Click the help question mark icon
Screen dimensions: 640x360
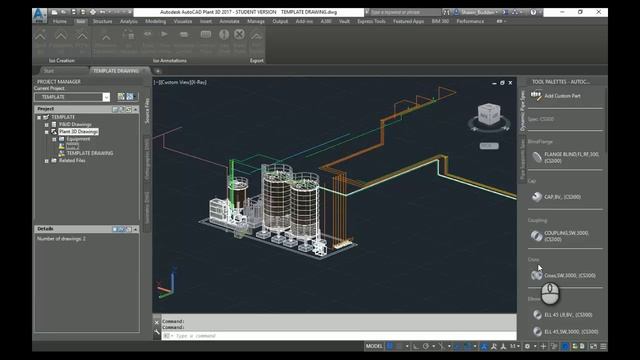pyautogui.click(x=533, y=12)
